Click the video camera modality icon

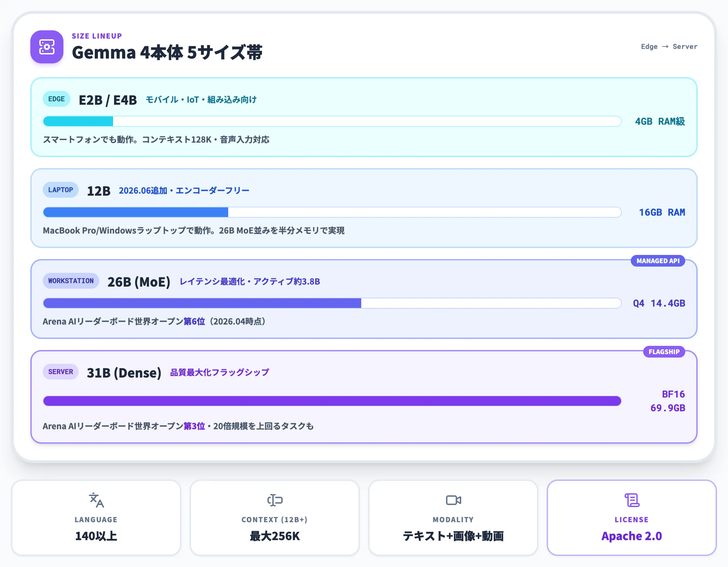[453, 500]
